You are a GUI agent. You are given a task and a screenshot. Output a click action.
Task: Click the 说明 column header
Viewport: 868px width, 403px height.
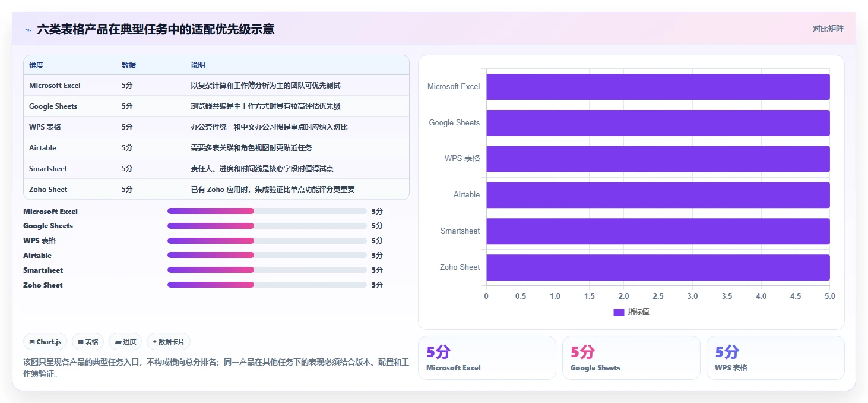pos(198,65)
